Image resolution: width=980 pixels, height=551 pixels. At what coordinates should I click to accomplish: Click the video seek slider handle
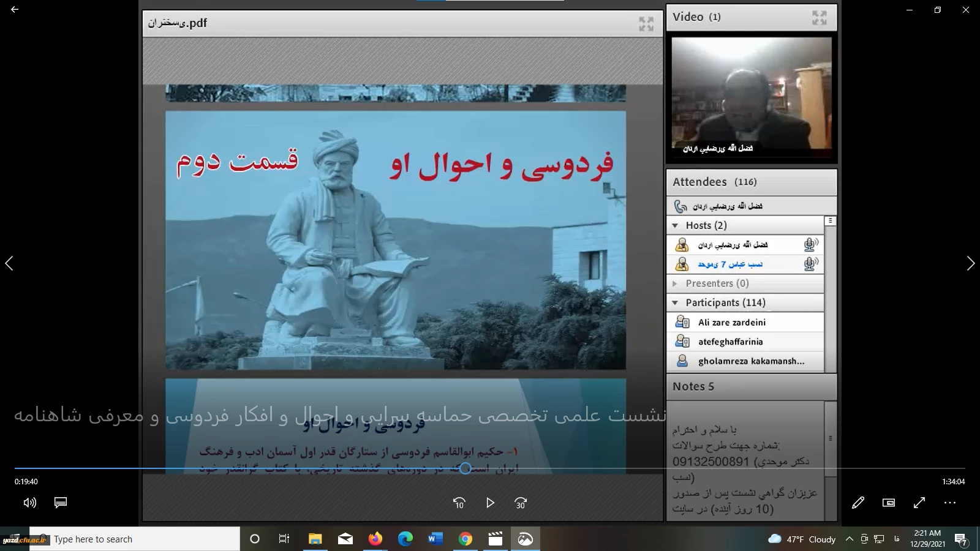(x=466, y=468)
